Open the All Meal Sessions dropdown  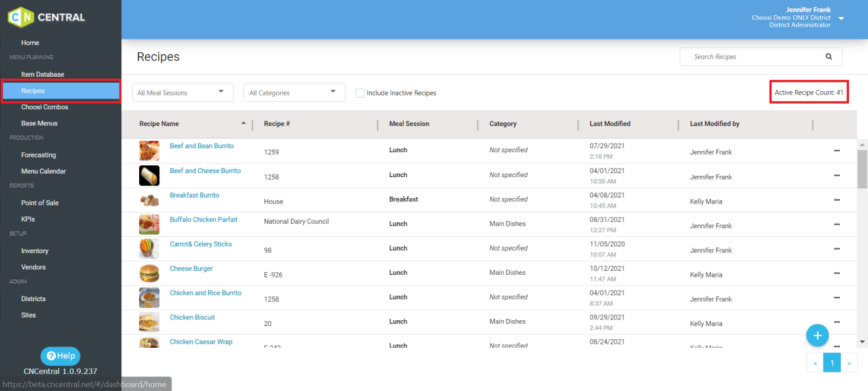coord(182,93)
